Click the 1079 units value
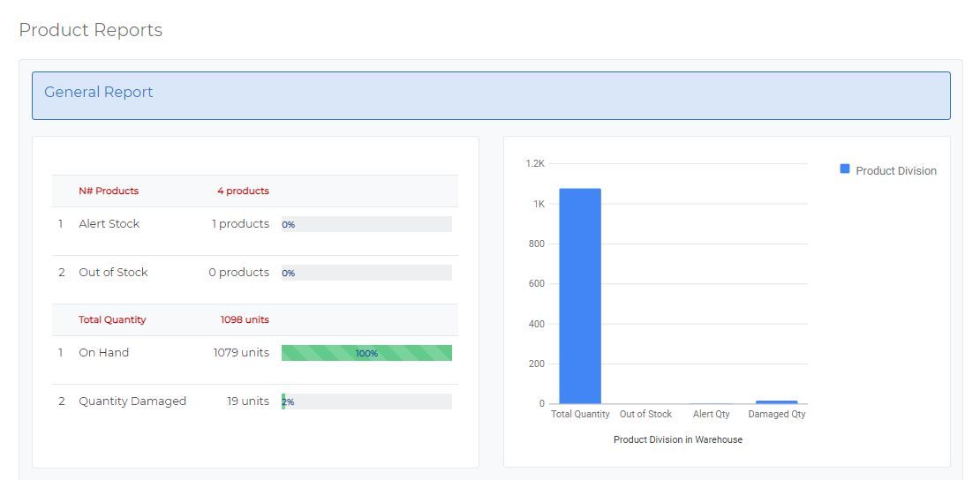The height and width of the screenshot is (480, 980). (x=241, y=353)
